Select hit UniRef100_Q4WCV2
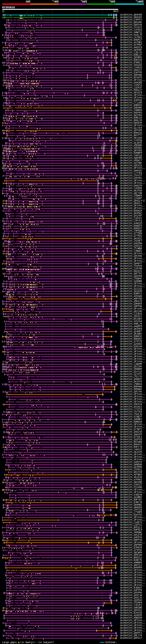 click(x=131, y=32)
